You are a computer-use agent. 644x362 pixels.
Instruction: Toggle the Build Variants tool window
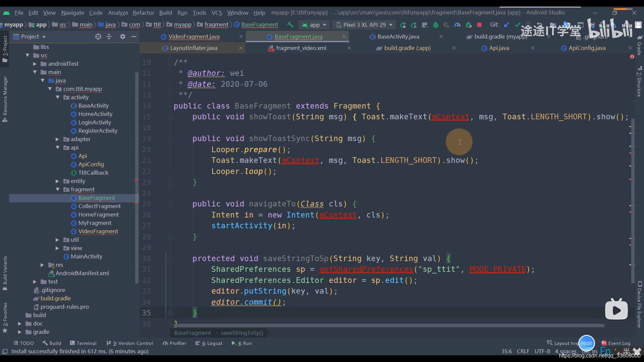pyautogui.click(x=5, y=273)
